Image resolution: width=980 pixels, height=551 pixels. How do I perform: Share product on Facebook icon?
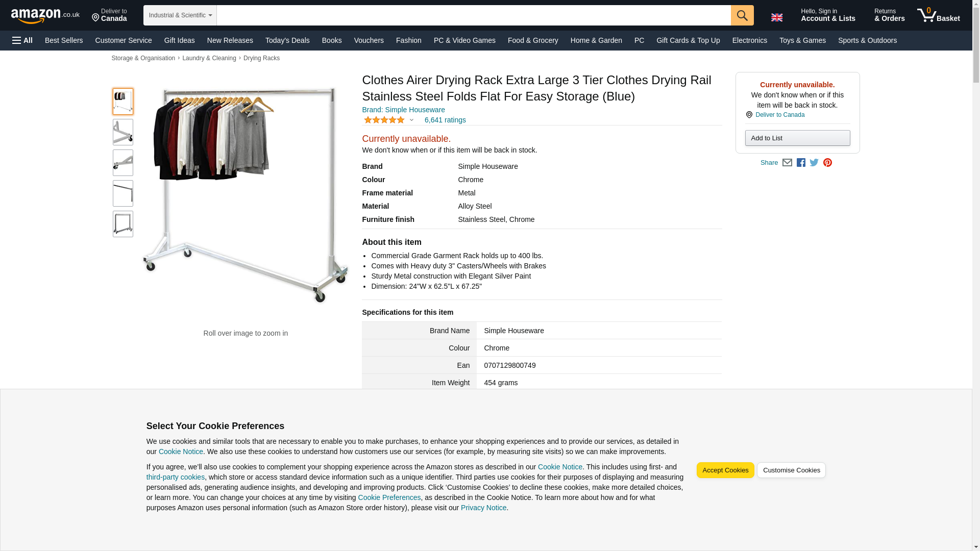pyautogui.click(x=801, y=163)
